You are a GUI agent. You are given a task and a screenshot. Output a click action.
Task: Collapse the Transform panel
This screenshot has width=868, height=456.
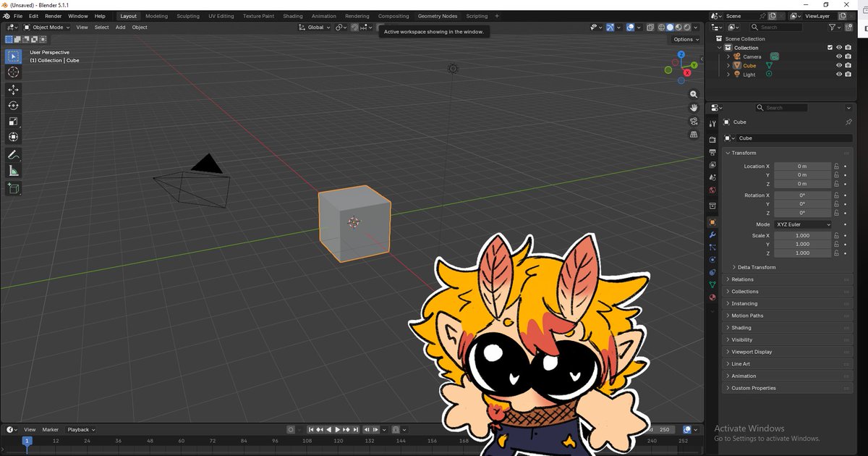click(x=788, y=153)
